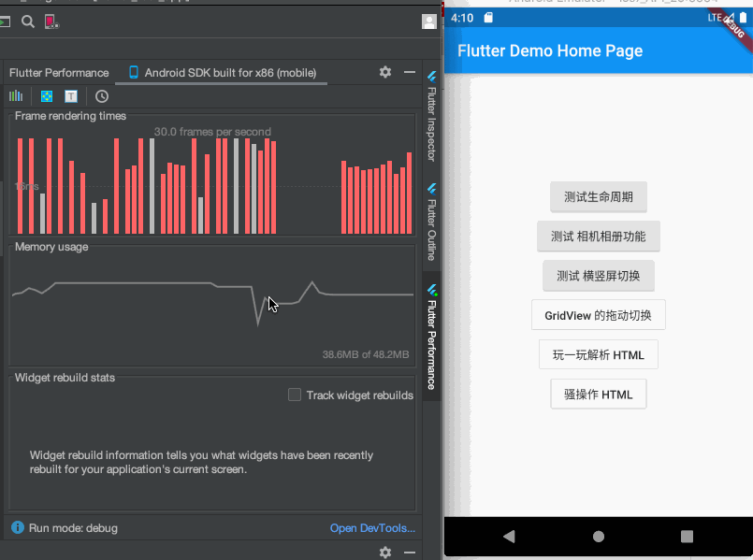Click the emulator battery status icon
The height and width of the screenshot is (560, 753).
(744, 18)
